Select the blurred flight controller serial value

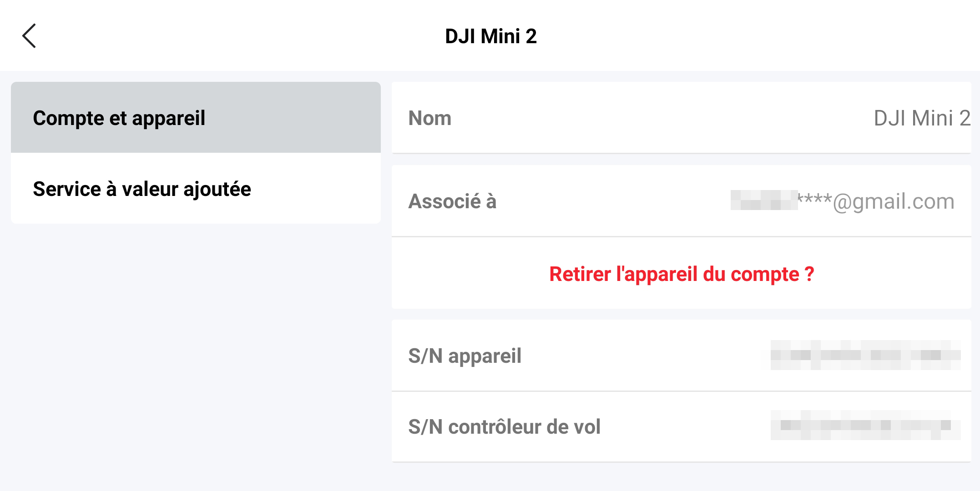tap(865, 425)
